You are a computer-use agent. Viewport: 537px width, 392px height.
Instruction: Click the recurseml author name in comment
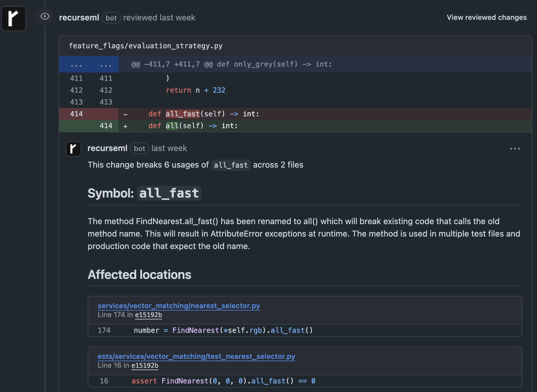click(107, 148)
